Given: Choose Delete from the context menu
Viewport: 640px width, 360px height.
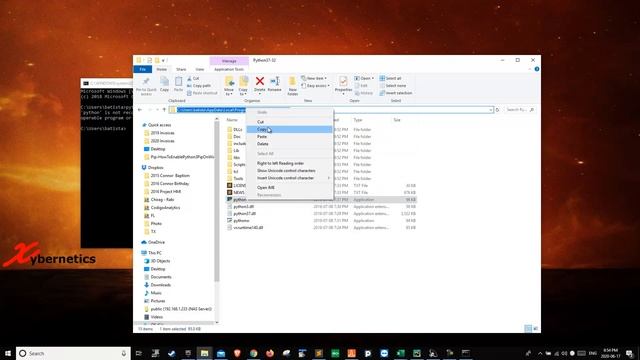Looking at the screenshot, I should [x=289, y=144].
